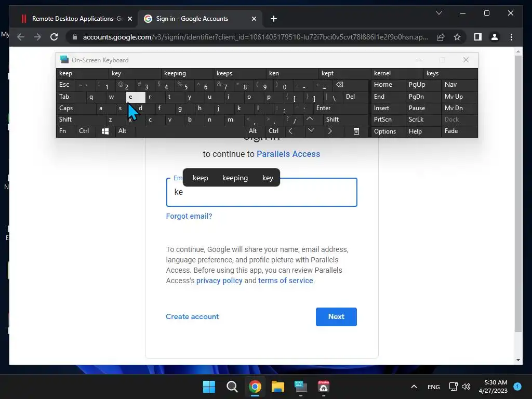
Task: Click the page vertical scrollbar
Action: 518,193
